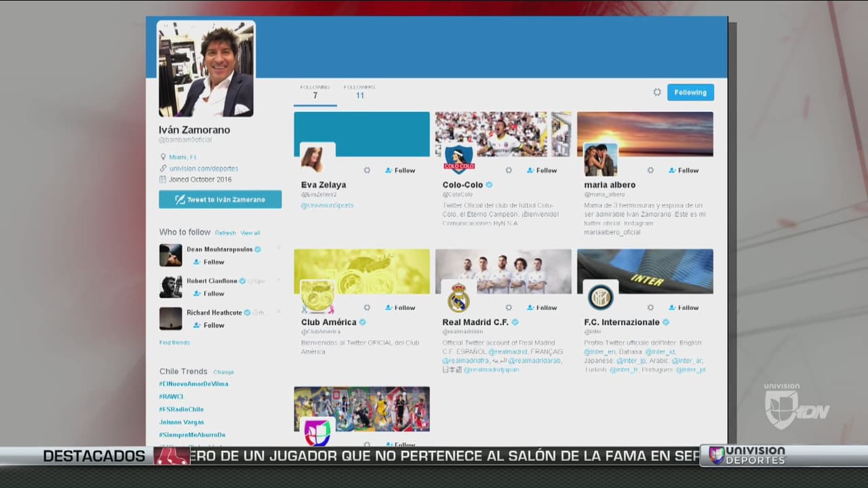Switch to the Followers tab
This screenshot has width=868, height=488.
[x=359, y=92]
